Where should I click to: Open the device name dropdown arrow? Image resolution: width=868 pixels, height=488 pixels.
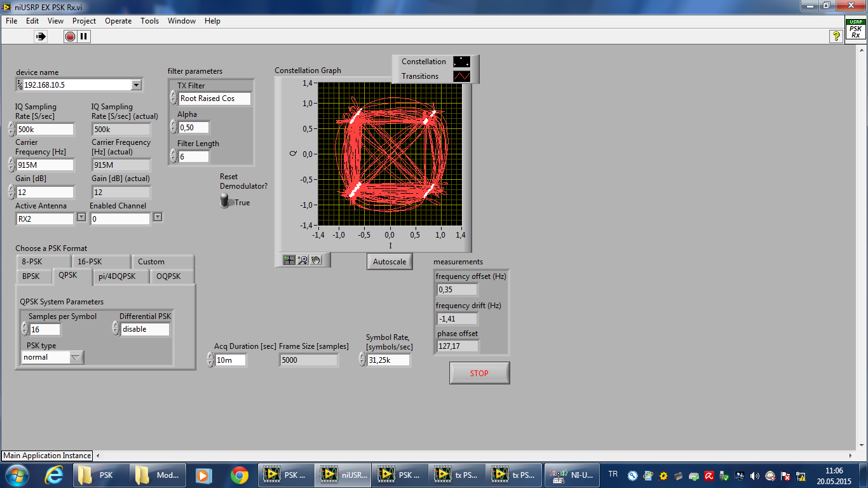click(137, 85)
